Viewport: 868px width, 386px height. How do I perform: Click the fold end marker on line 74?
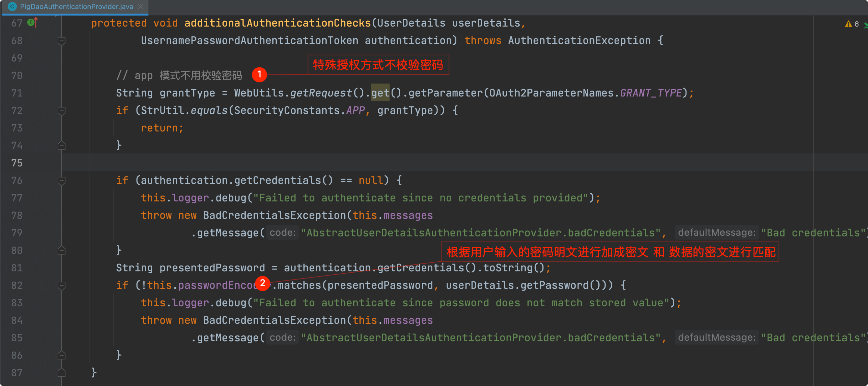[61, 145]
